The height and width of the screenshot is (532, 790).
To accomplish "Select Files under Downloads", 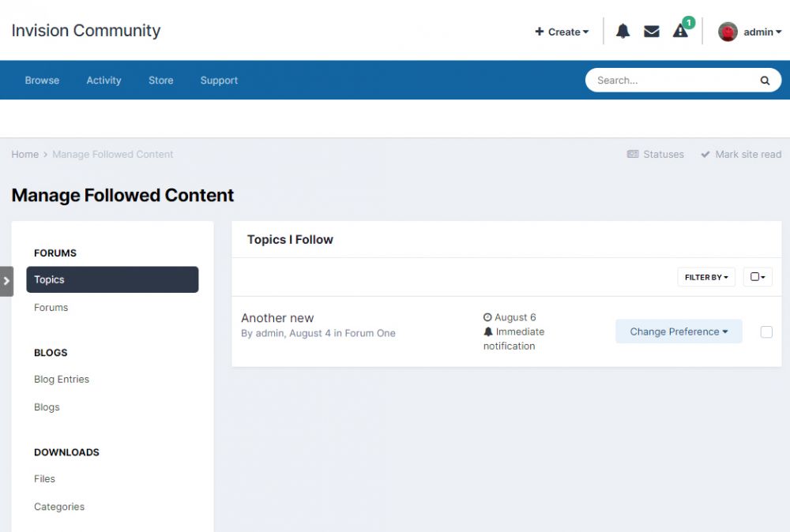I will pyautogui.click(x=44, y=479).
